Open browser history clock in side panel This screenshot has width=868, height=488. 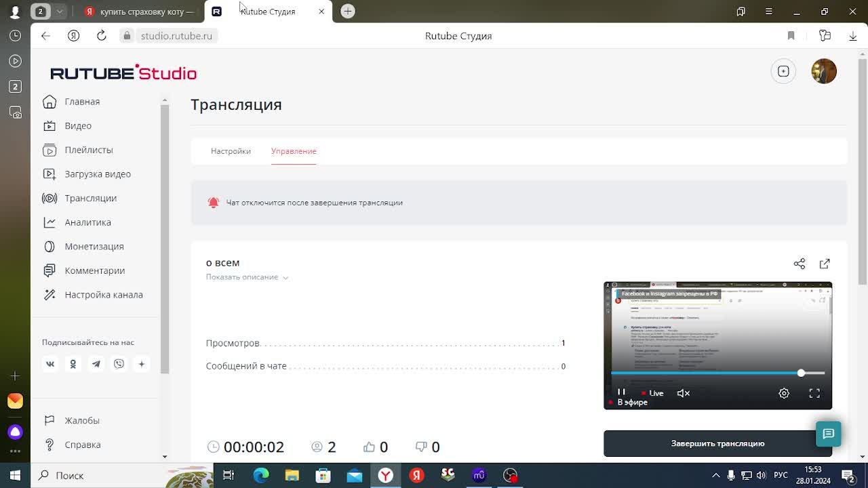[x=15, y=36]
